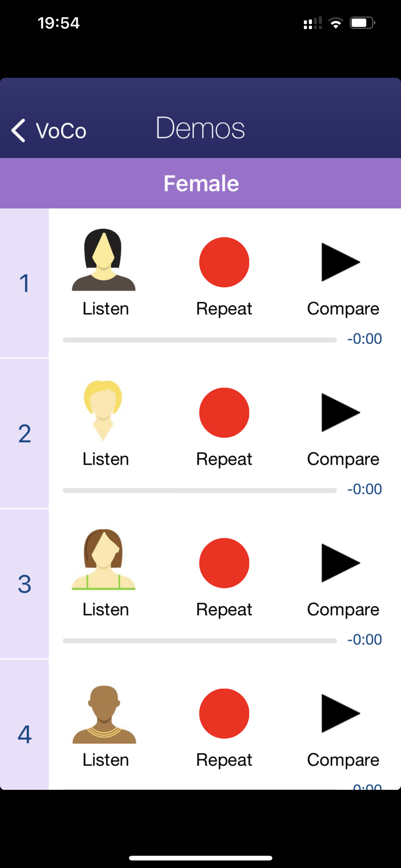Start recording with demo 1 red Repeat button
This screenshot has height=868, width=401.
click(224, 262)
